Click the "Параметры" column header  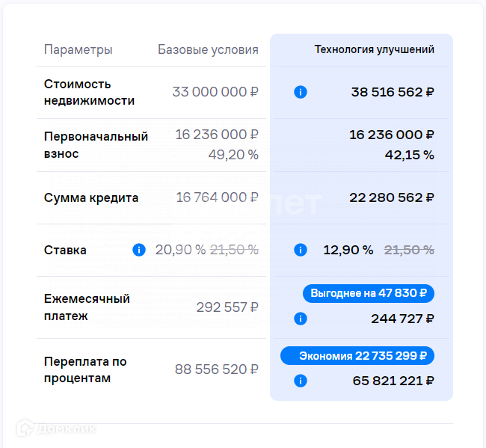[x=79, y=50]
